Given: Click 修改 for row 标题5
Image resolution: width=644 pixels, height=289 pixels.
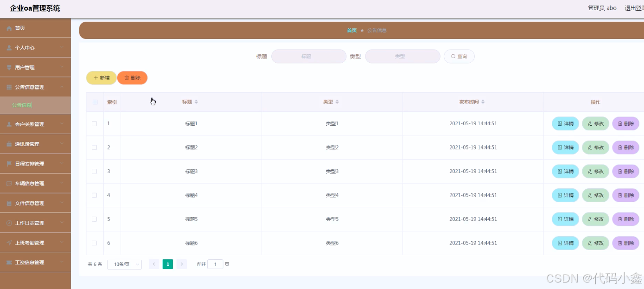Looking at the screenshot, I should 595,219.
